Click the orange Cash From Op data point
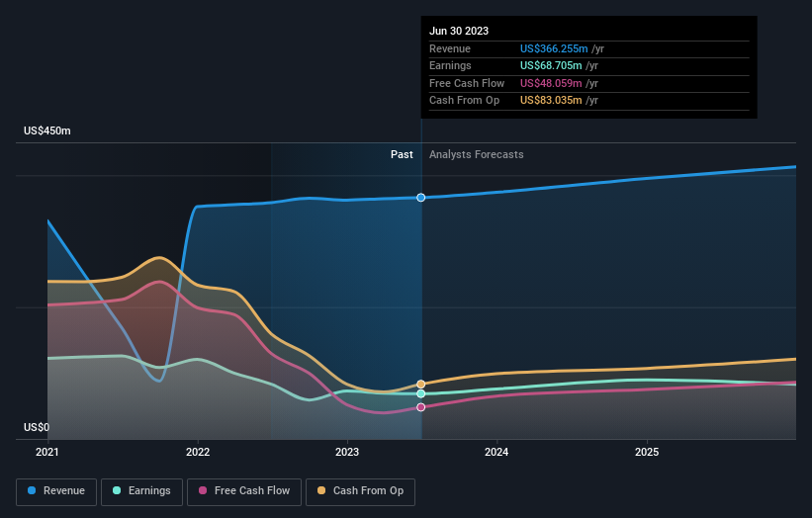Image resolution: width=812 pixels, height=518 pixels. coord(421,384)
